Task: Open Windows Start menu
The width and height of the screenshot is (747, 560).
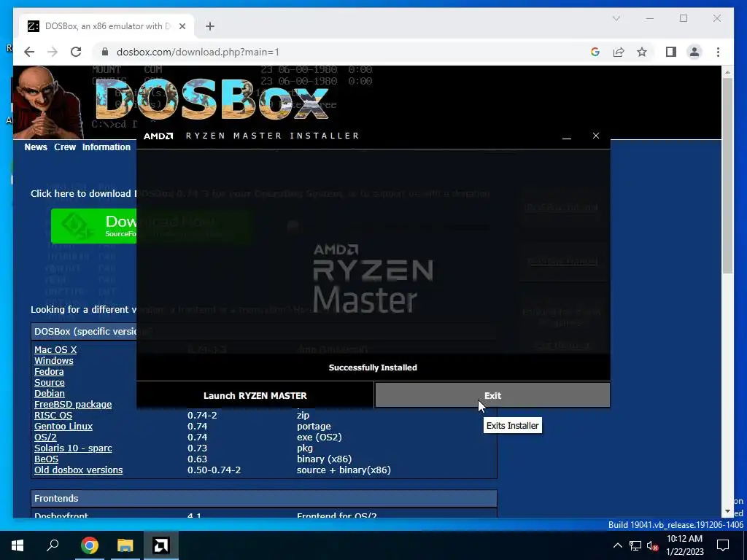Action: pos(18,545)
